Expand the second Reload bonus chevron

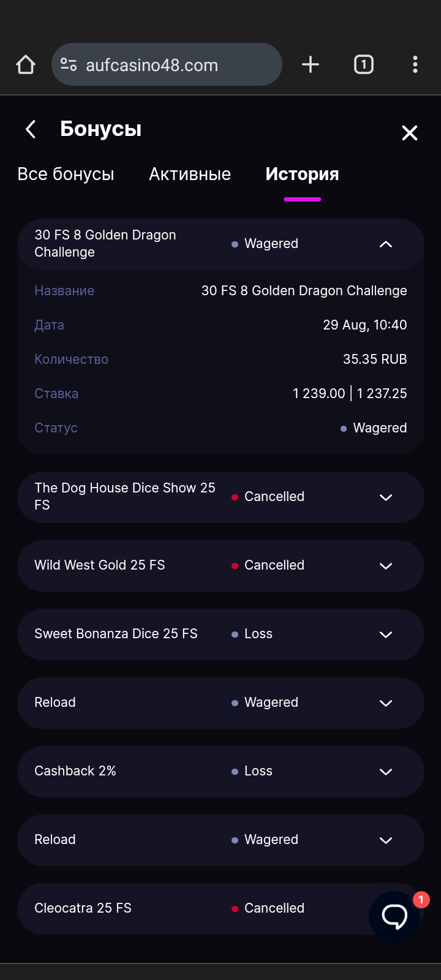(x=385, y=840)
